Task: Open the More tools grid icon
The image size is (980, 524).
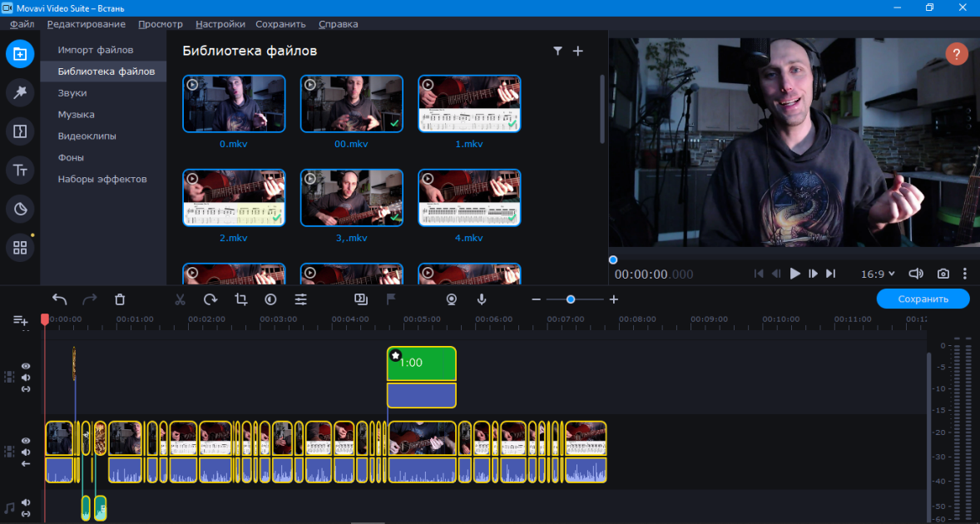Action: pyautogui.click(x=20, y=248)
